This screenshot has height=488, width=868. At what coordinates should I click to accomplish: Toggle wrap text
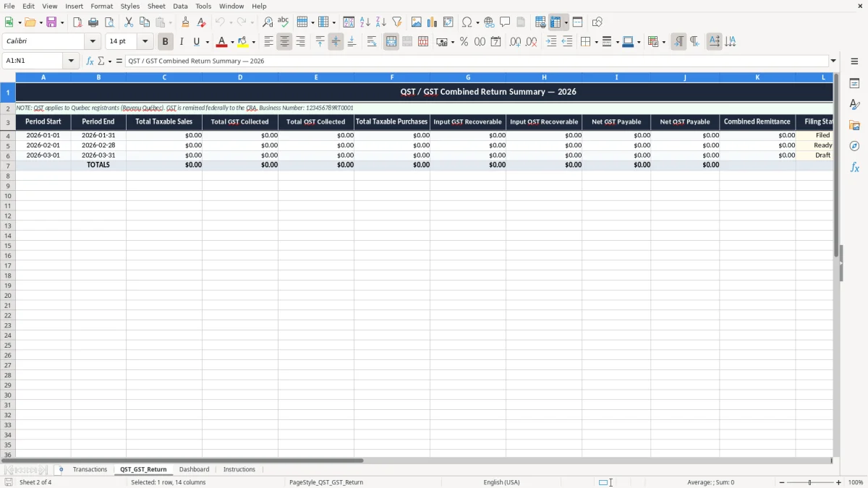coord(372,42)
